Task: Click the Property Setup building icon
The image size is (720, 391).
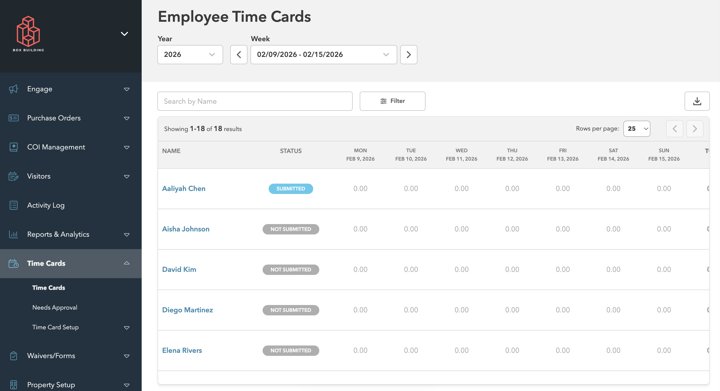Action: [14, 385]
